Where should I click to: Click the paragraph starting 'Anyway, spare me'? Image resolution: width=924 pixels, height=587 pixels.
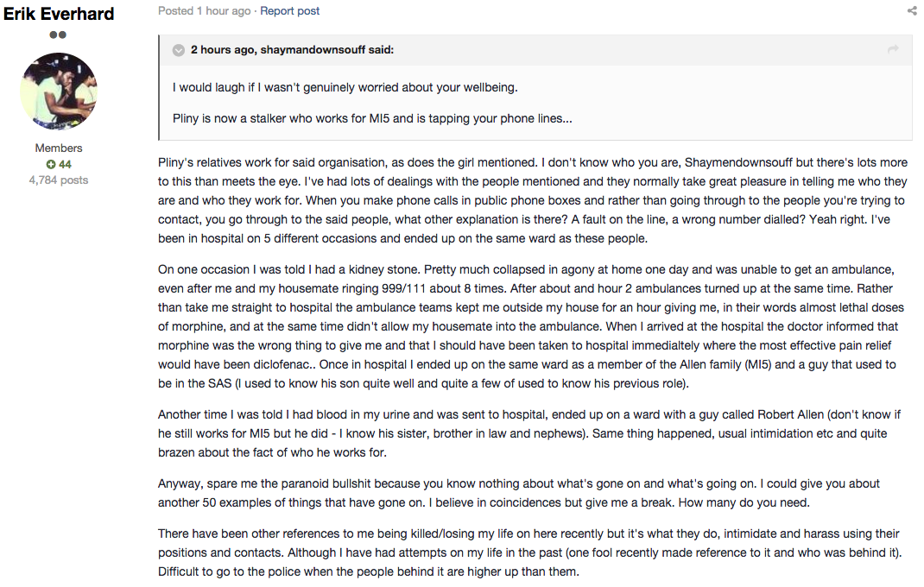tap(519, 493)
